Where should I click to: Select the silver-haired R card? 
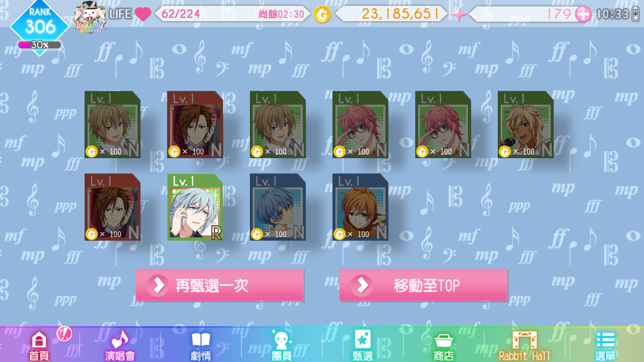click(x=195, y=207)
